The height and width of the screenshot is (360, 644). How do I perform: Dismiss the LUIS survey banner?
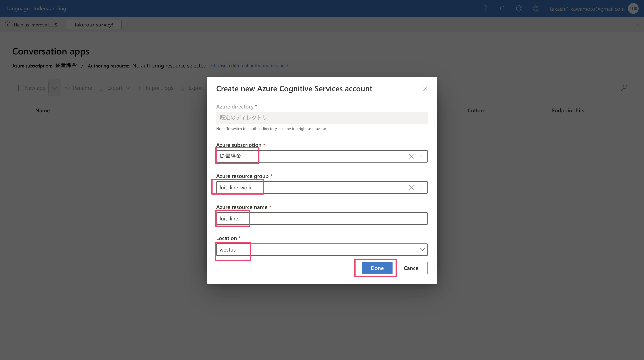coord(638,25)
